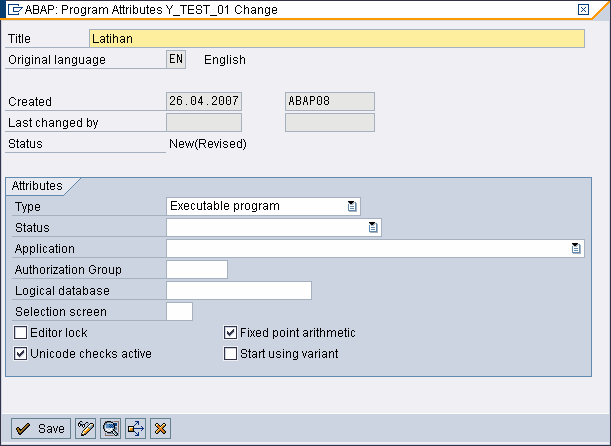Click the pencil edit icon in the bottom toolbar
The image size is (611, 446).
[85, 428]
